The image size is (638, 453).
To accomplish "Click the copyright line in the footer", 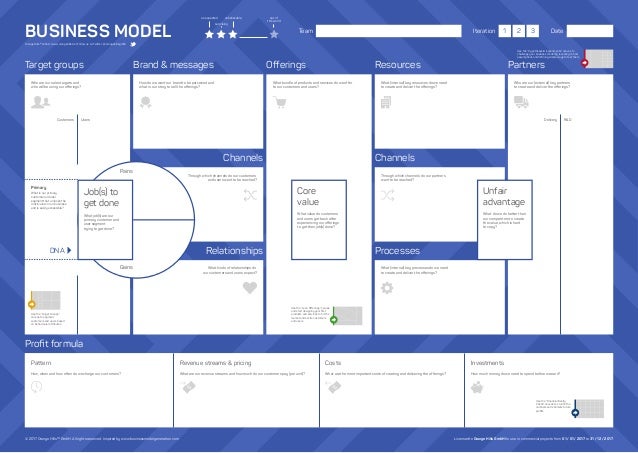I will 102,439.
